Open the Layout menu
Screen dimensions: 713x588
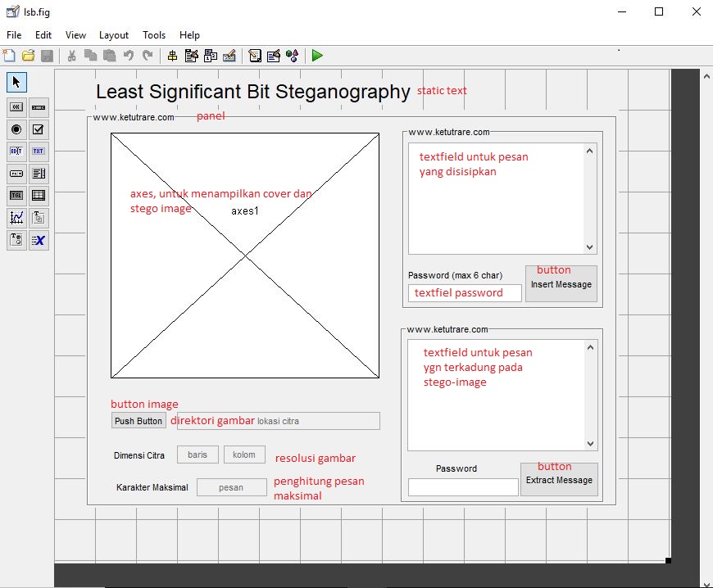tap(113, 35)
